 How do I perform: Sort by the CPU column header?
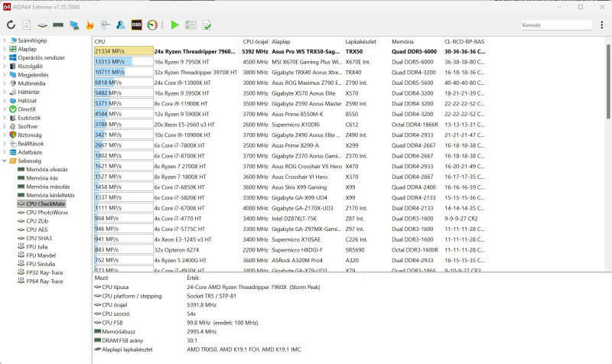click(165, 41)
